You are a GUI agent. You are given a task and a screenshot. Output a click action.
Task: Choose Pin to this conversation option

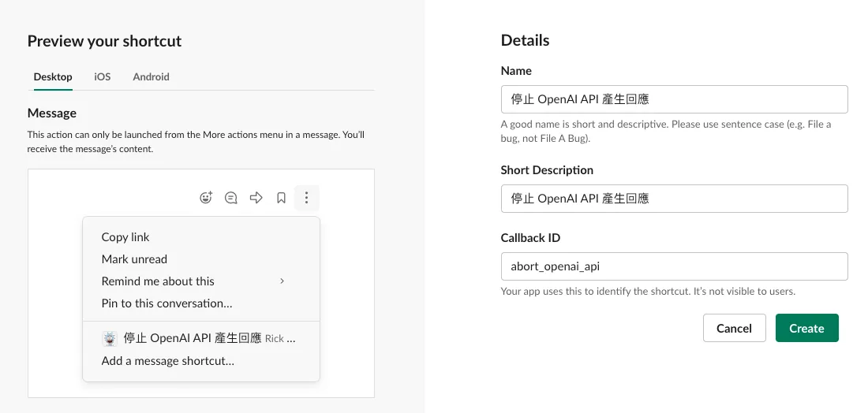pyautogui.click(x=166, y=303)
